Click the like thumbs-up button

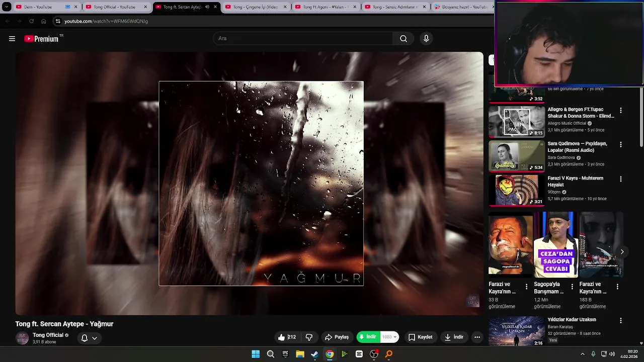[286, 337]
